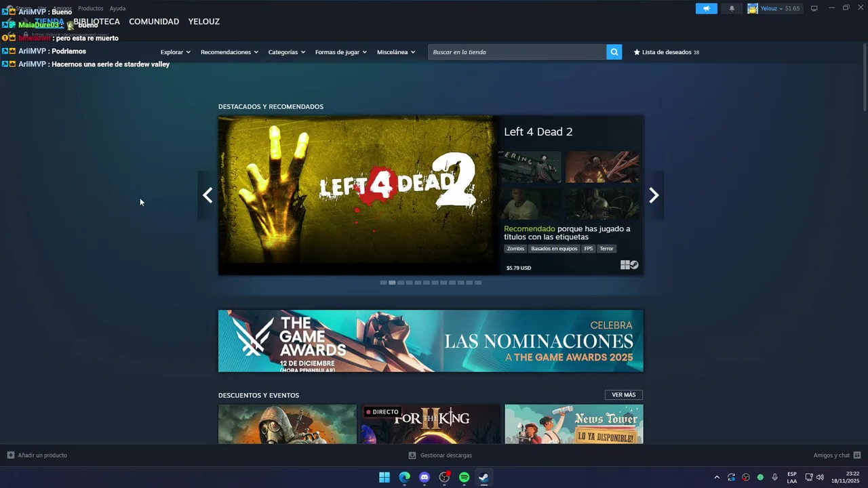The height and width of the screenshot is (488, 868).
Task: Open the BIBLIOTECA tab
Action: [97, 22]
